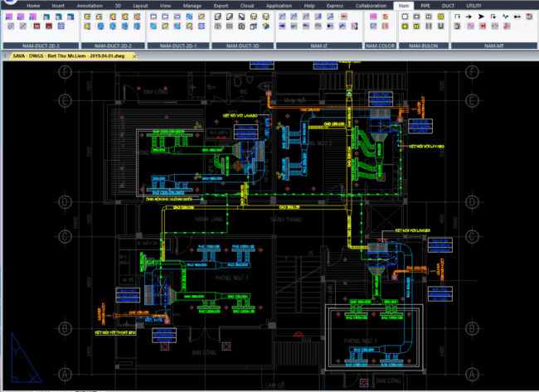The height and width of the screenshot is (392, 539).
Task: Select the blue-yellow 3D cube icon
Action: (265, 27)
